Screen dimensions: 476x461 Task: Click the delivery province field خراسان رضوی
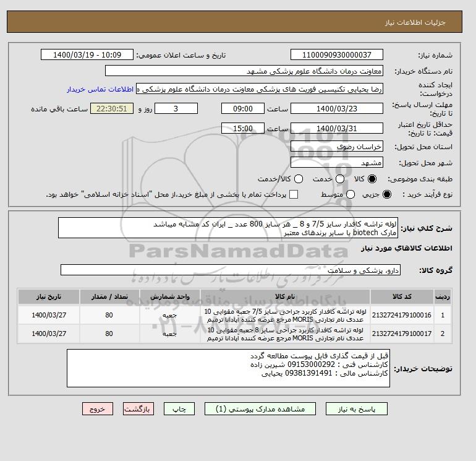pos(337,147)
